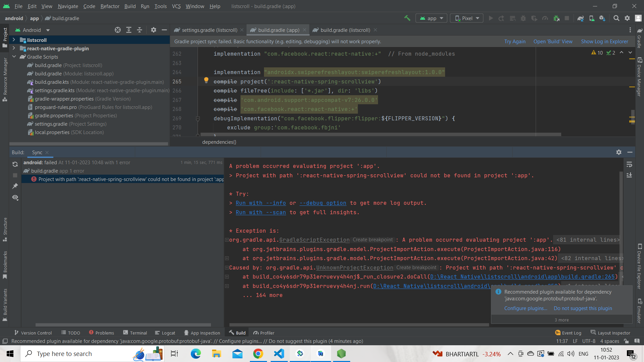This screenshot has width=644, height=362.
Task: Toggle the Emulator side panel
Action: click(639, 311)
